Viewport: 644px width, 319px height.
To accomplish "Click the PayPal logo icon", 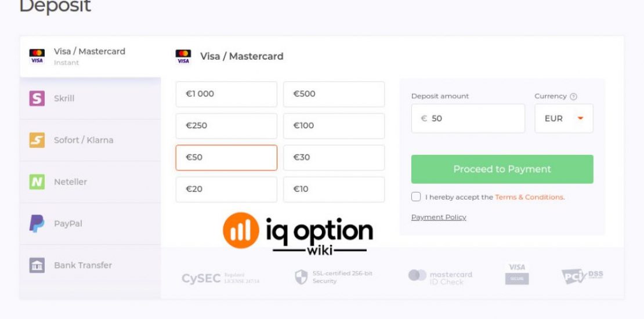I will click(37, 223).
